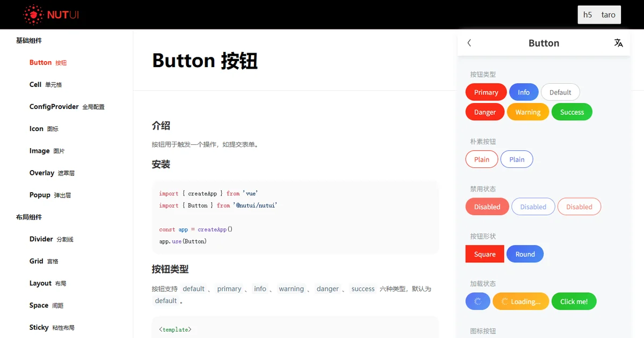Click the 基础组件 sidebar section heading

click(x=29, y=40)
